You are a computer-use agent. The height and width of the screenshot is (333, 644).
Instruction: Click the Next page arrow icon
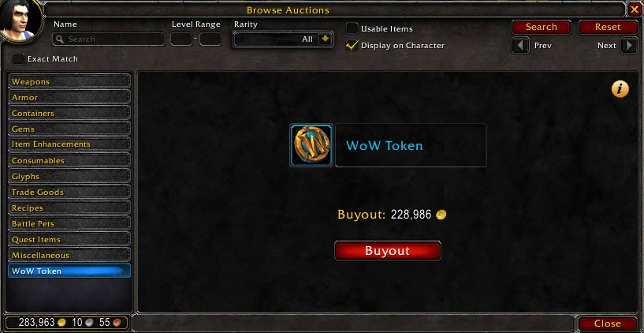[x=629, y=45]
